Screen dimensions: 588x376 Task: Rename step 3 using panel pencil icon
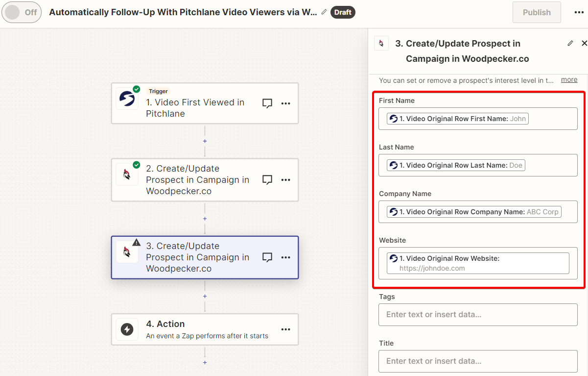click(570, 43)
